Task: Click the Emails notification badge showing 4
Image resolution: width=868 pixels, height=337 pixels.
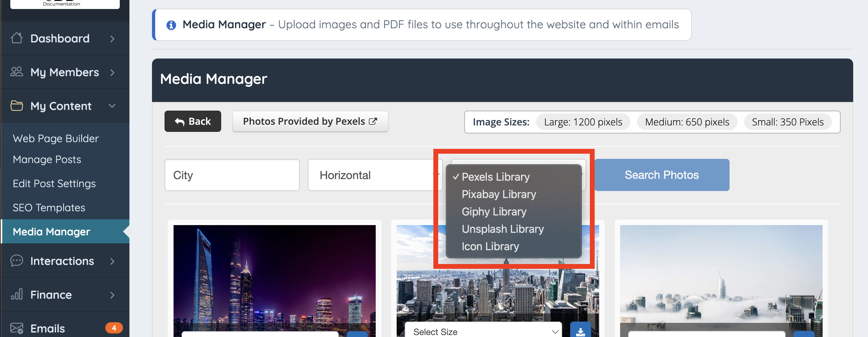Action: point(114,328)
